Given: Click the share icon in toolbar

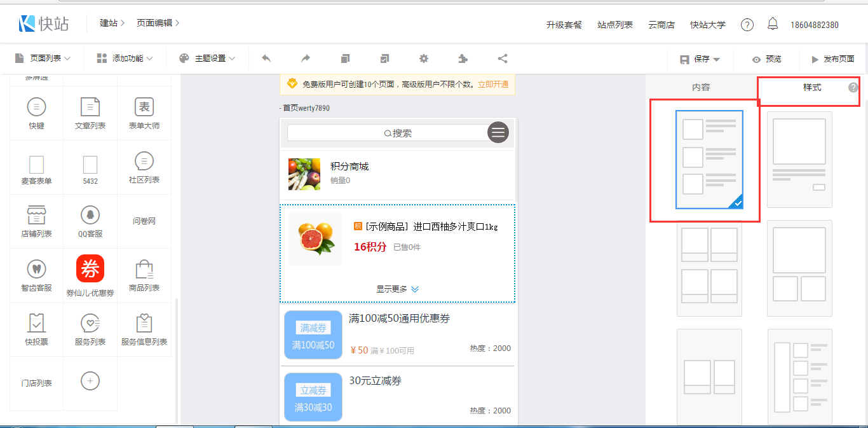Looking at the screenshot, I should (x=503, y=59).
